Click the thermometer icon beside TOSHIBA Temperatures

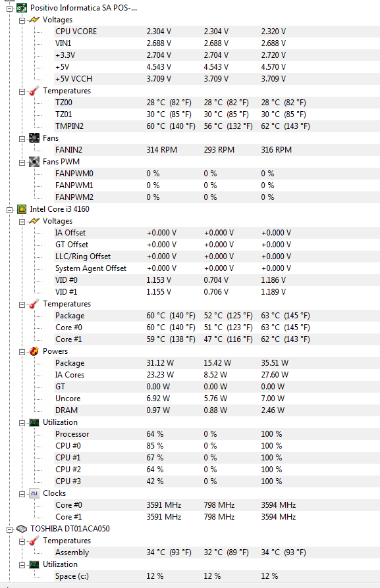(34, 541)
